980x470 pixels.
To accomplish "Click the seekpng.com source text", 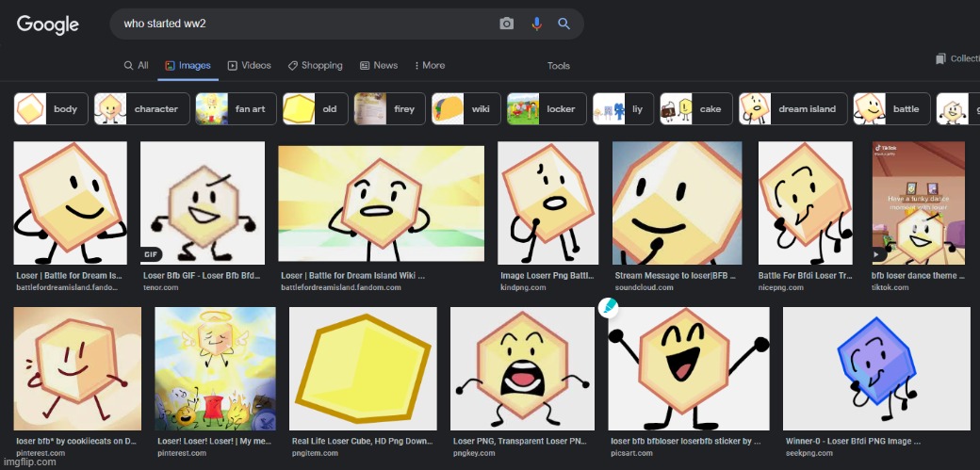I will 808,453.
